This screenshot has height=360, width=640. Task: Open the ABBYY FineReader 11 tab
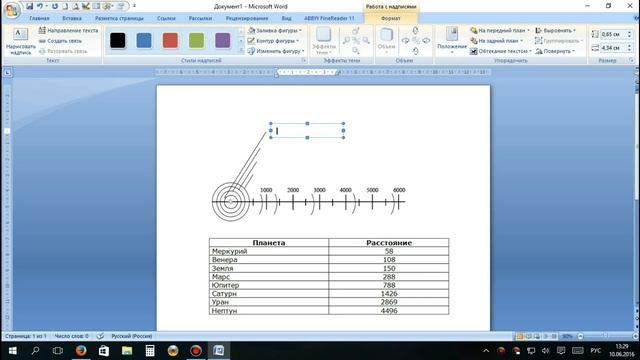(x=329, y=18)
